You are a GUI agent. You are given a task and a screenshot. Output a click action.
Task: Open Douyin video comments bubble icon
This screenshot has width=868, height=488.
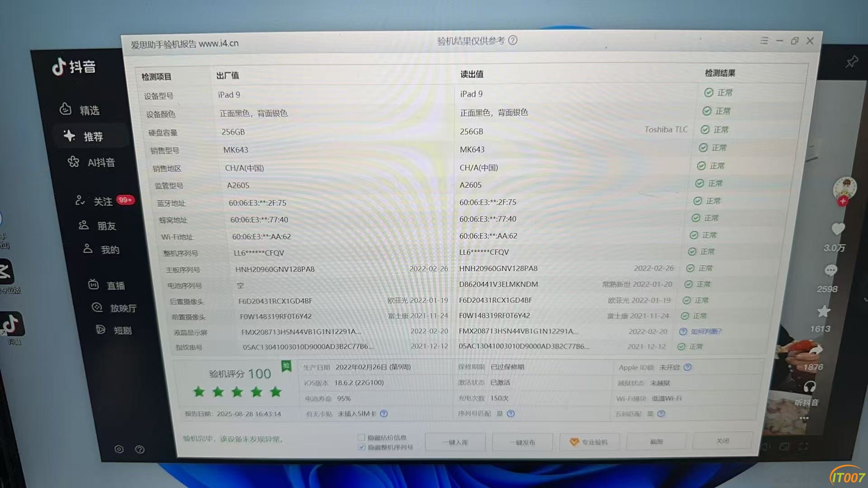pos(831,270)
